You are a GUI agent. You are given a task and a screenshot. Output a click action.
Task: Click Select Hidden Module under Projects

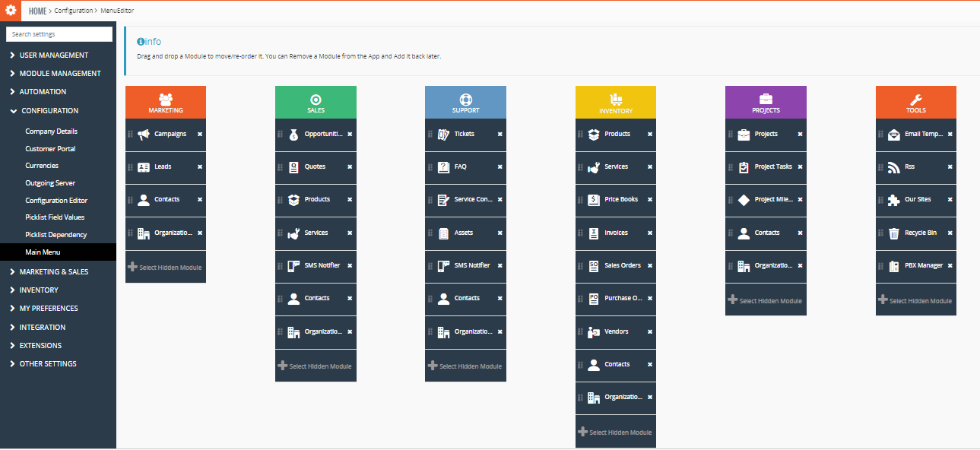[766, 299]
